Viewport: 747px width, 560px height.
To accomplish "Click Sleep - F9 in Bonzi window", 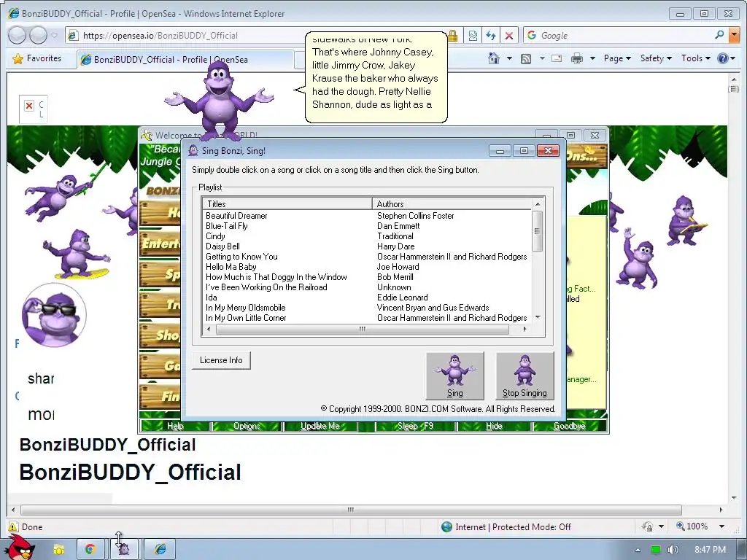I will (x=415, y=426).
